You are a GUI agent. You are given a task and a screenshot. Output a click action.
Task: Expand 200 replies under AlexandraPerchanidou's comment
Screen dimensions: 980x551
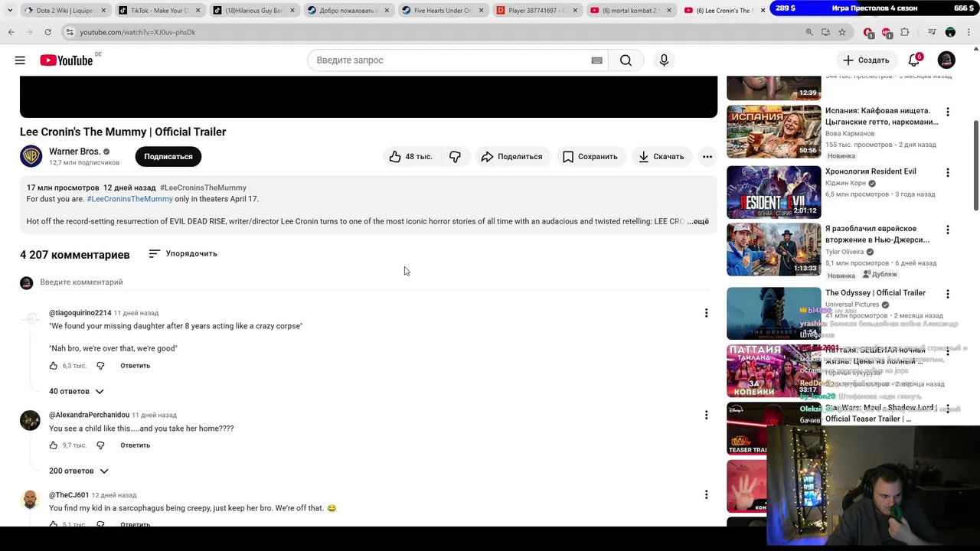point(78,471)
